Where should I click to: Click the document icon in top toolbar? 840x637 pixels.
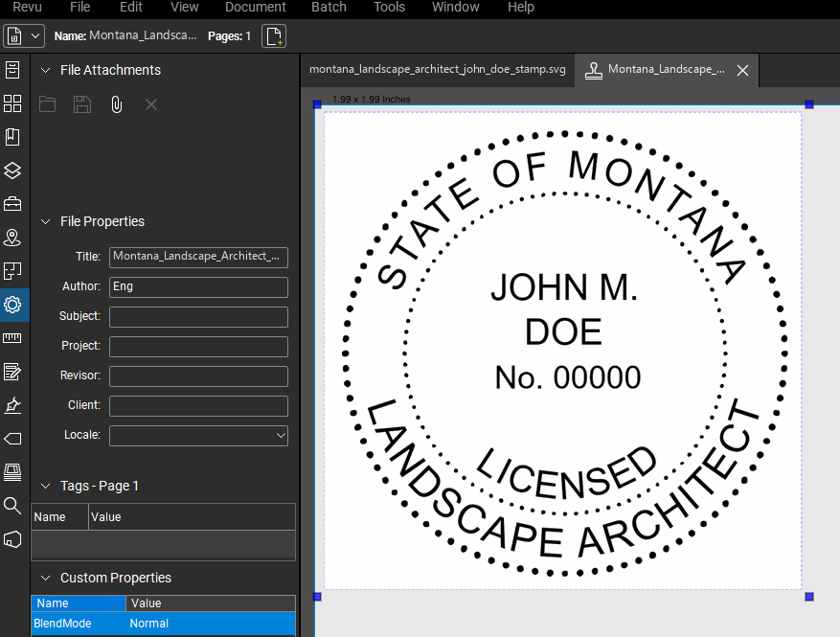click(14, 36)
